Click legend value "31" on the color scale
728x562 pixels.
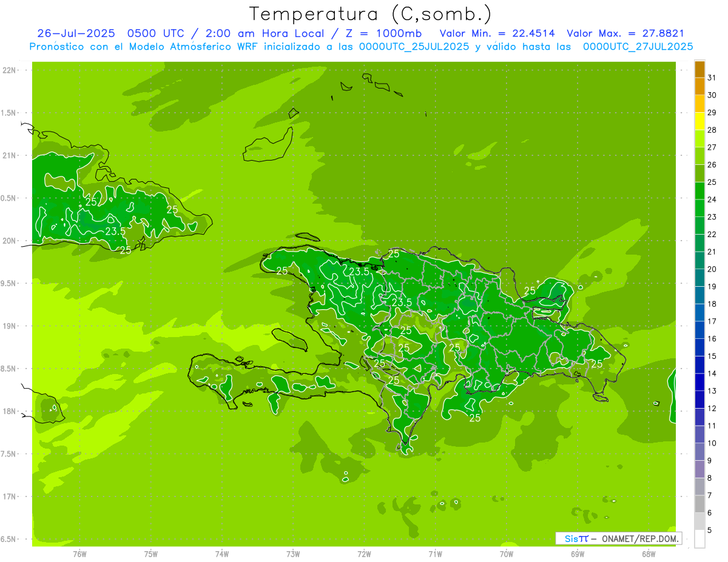[712, 77]
